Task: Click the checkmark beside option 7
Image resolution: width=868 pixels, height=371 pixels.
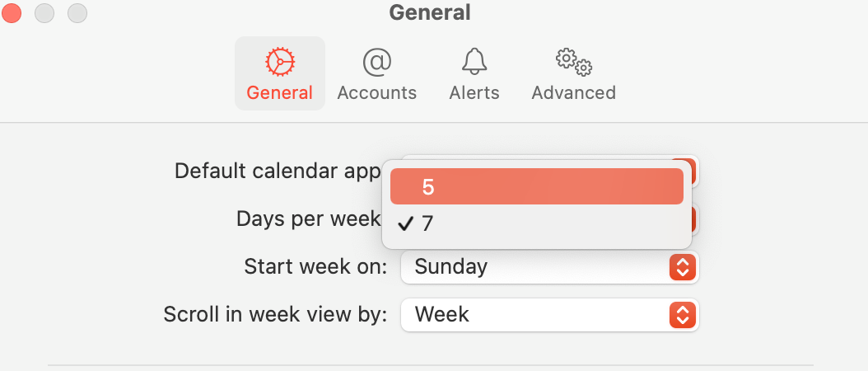Action: (405, 223)
